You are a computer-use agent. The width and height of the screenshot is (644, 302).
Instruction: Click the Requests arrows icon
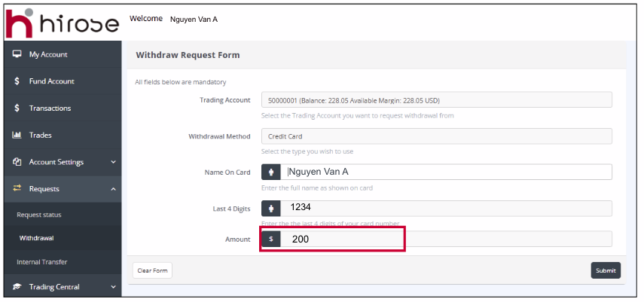tap(17, 189)
